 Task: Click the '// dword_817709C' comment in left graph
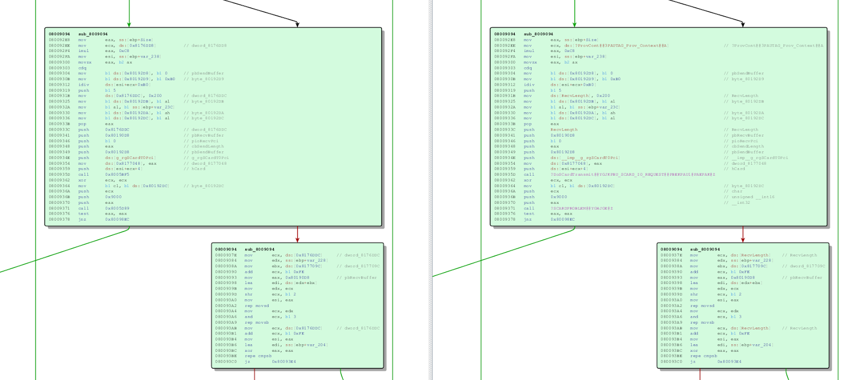(358, 266)
